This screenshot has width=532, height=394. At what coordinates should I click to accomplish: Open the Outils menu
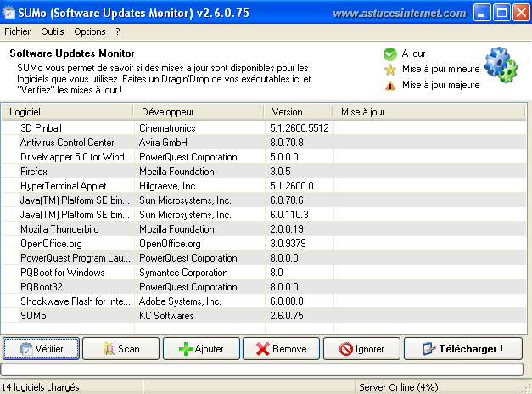[53, 31]
